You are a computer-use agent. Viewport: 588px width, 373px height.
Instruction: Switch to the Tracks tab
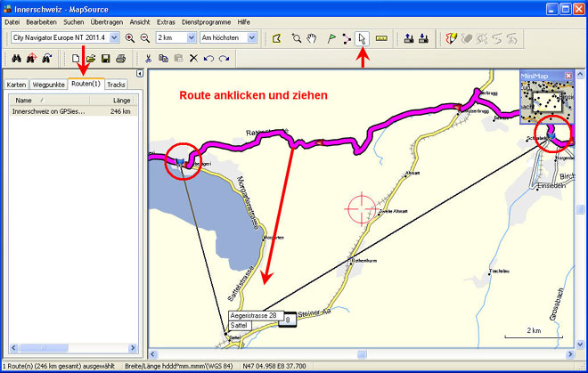[116, 85]
